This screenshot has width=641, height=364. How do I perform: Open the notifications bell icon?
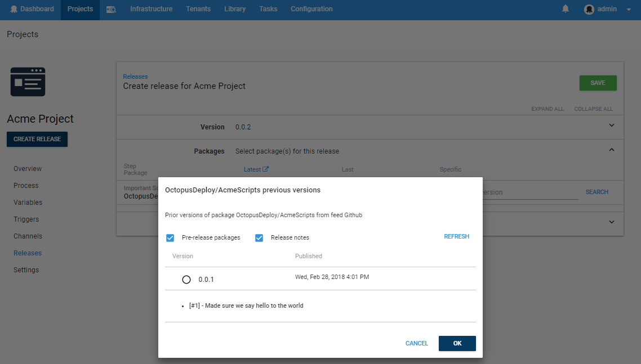click(x=566, y=9)
